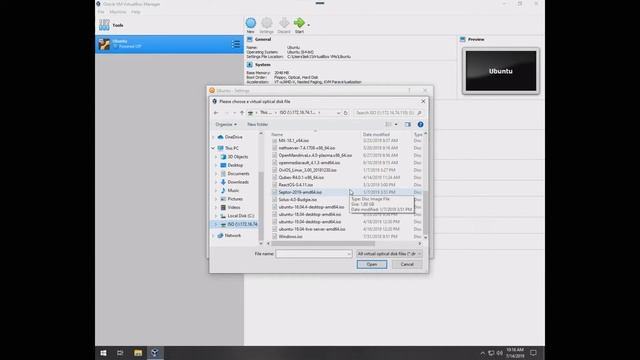This screenshot has height=360, width=640.
Task: Click the change view icon
Action: pos(388,124)
